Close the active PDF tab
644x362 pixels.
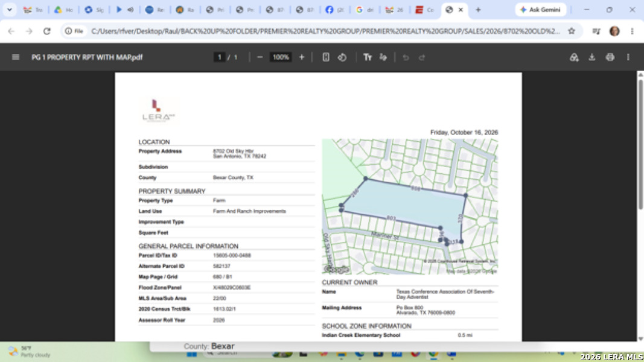(461, 10)
